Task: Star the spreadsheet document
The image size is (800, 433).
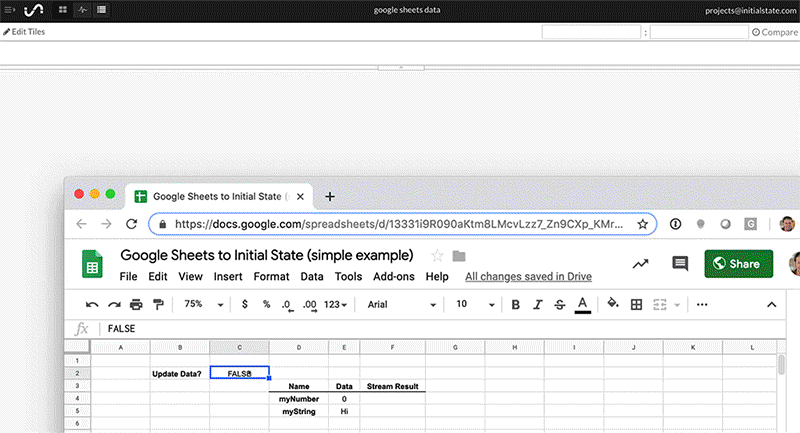Action: click(x=437, y=256)
